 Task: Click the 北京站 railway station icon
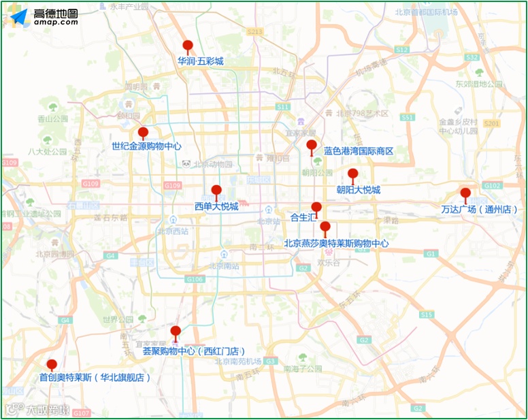(268, 210)
